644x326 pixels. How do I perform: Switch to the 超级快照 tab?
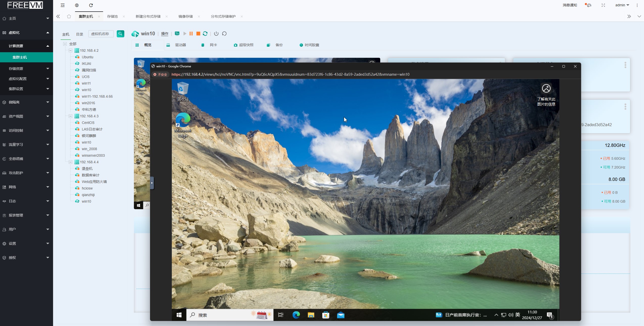point(246,45)
